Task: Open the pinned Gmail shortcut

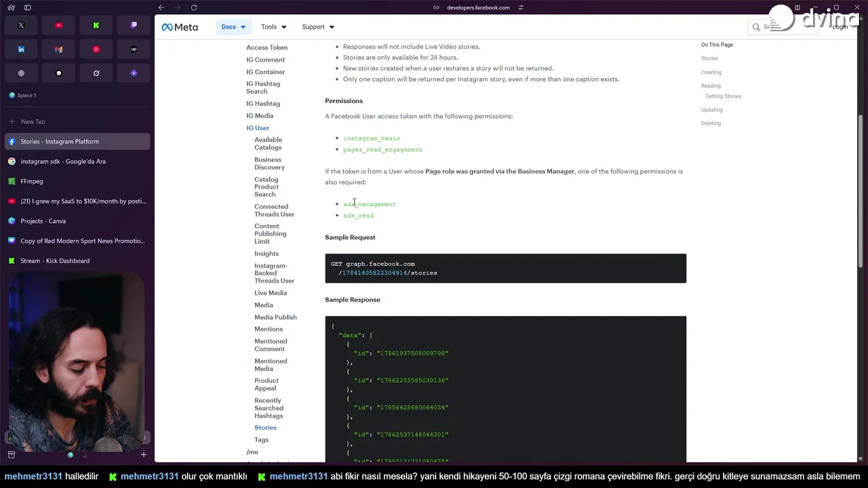Action: pyautogui.click(x=58, y=49)
